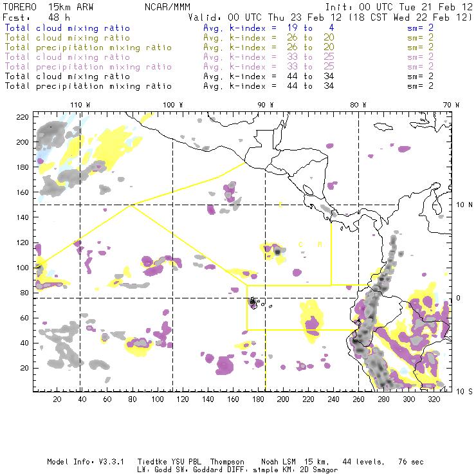Click the y-axis tick label "40"
476x476 pixels.
(x=24, y=343)
